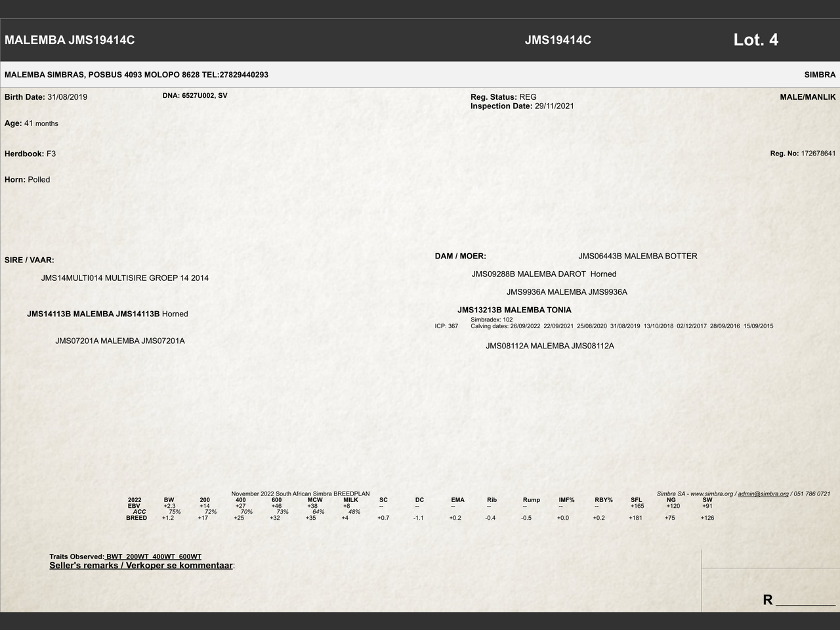Click accuracy value 48%
Screen dimensions: 840x630
tap(354, 512)
